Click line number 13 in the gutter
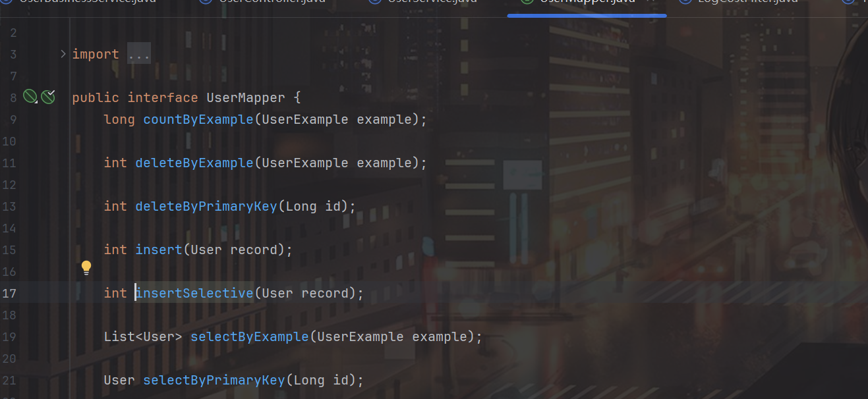This screenshot has width=868, height=399. 9,206
